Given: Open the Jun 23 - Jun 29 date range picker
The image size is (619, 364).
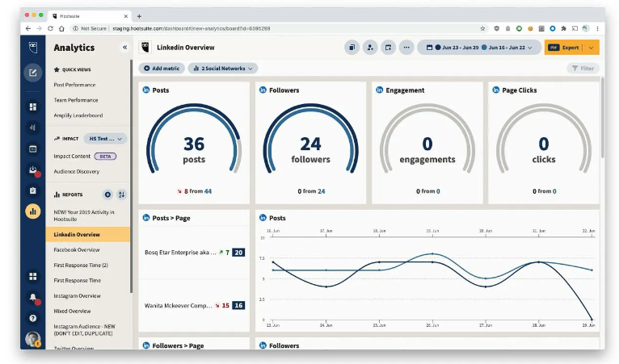Looking at the screenshot, I should click(x=479, y=48).
